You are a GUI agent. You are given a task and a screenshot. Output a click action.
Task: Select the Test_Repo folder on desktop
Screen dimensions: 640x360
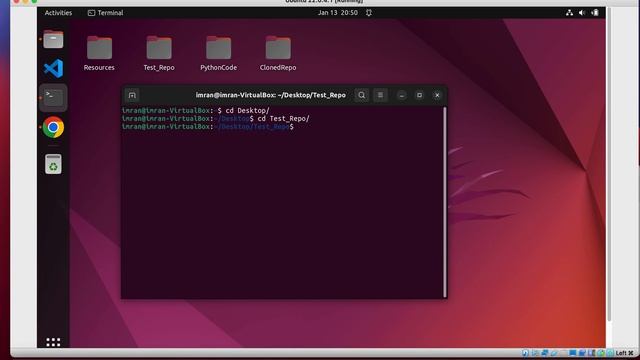(x=159, y=53)
